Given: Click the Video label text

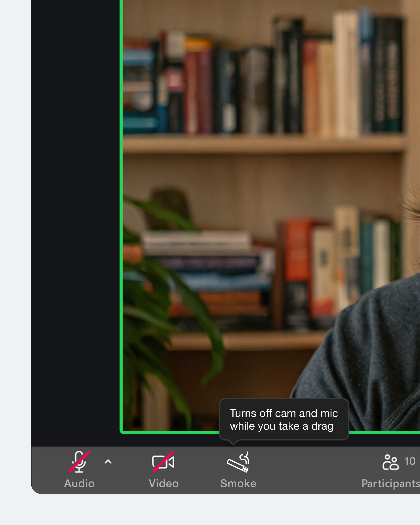Looking at the screenshot, I should tap(164, 484).
